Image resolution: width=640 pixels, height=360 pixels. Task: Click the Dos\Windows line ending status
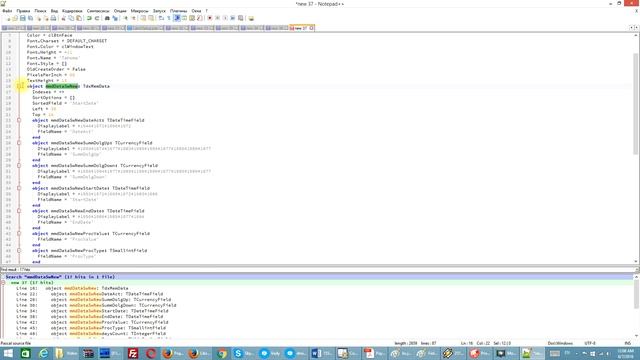pyautogui.click(x=560, y=343)
